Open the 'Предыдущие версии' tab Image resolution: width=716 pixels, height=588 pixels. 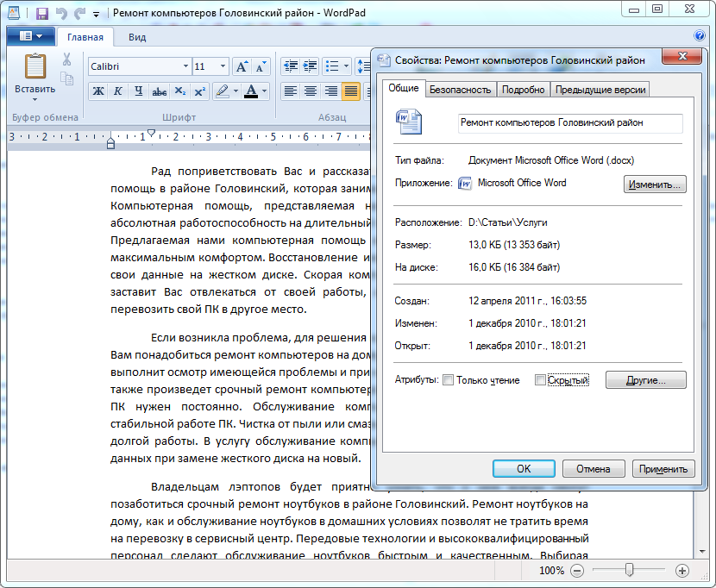[600, 90]
